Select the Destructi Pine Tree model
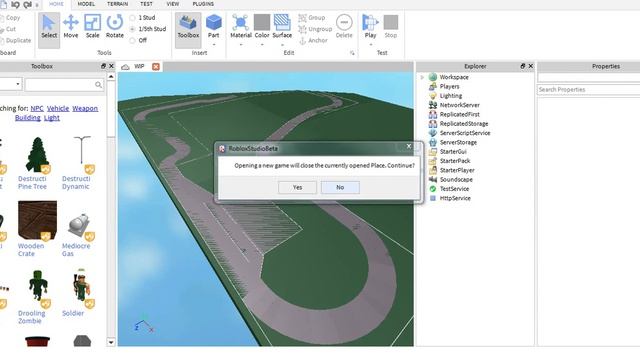Screen dimensions: 640x360 (x=37, y=162)
